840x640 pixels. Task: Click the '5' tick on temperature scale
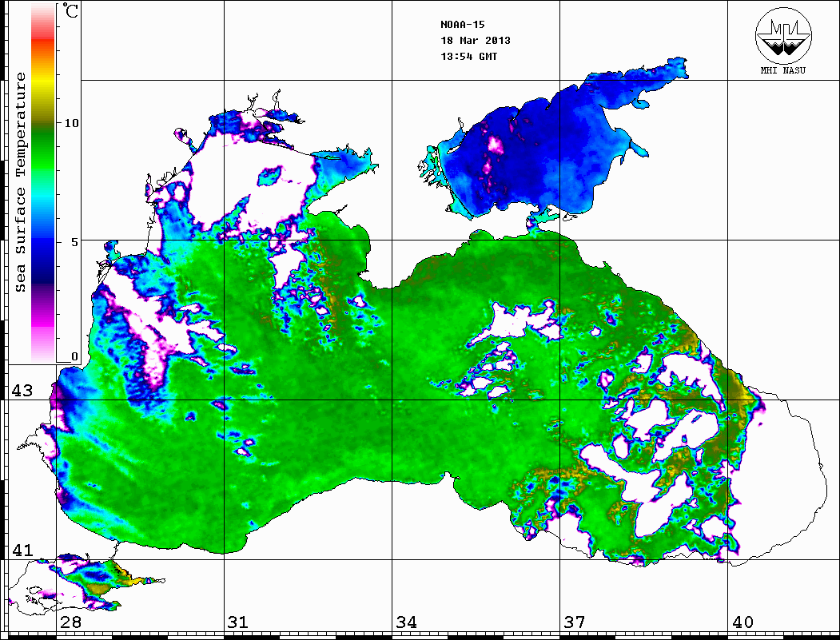[74, 242]
